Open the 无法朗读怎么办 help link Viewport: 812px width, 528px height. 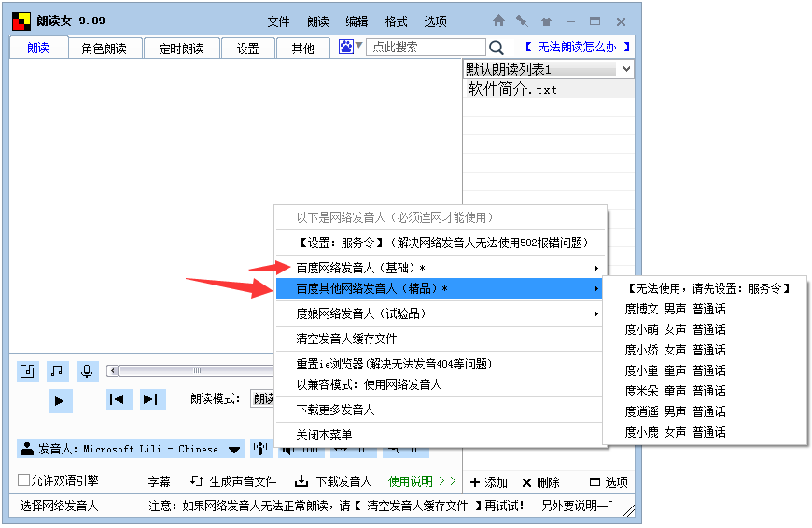[577, 47]
